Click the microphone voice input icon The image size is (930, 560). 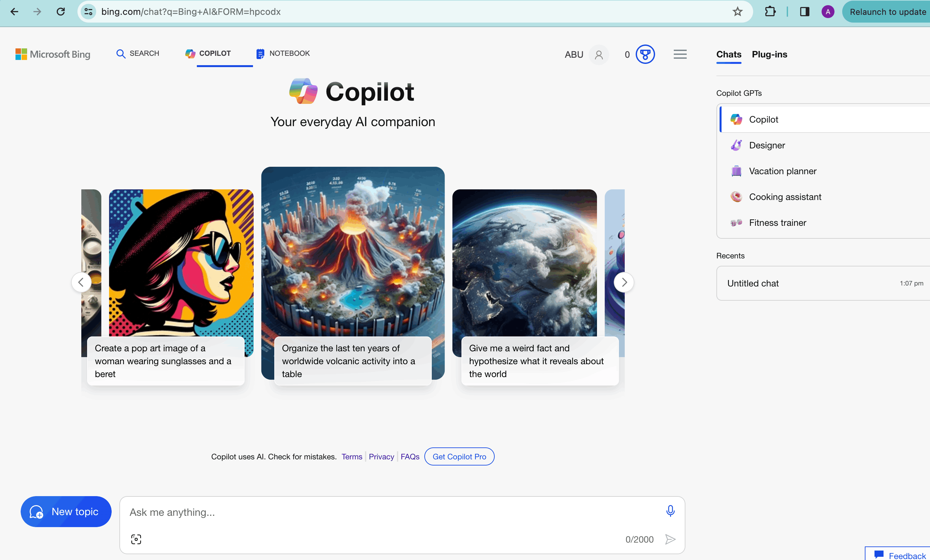(670, 511)
